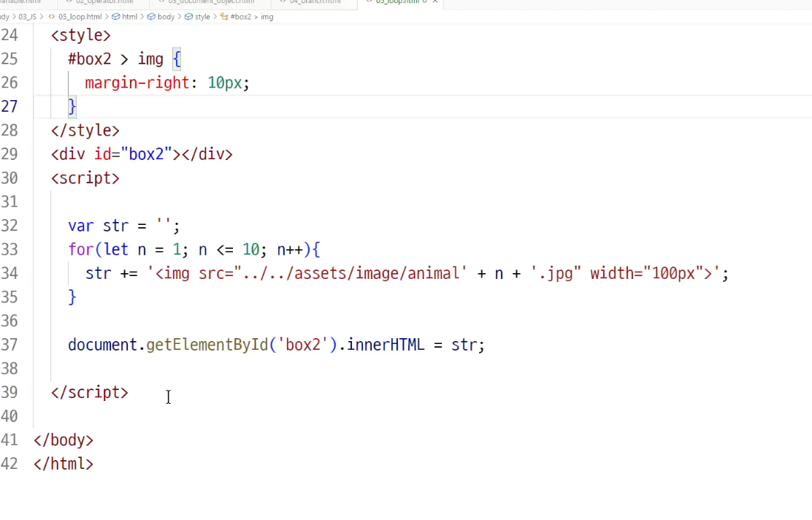The width and height of the screenshot is (812, 520).
Task: Click the 'for' keyword on line 33
Action: [81, 250]
